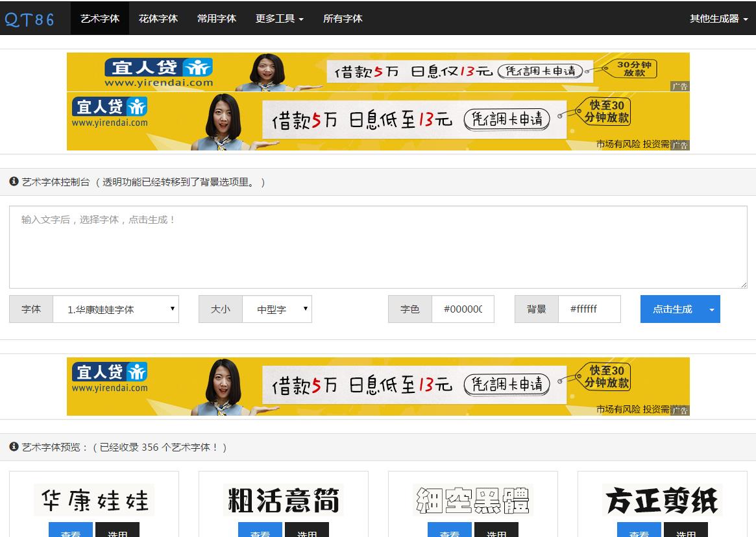This screenshot has height=537, width=756.
Task: Click the 点击生成 button
Action: (x=672, y=309)
